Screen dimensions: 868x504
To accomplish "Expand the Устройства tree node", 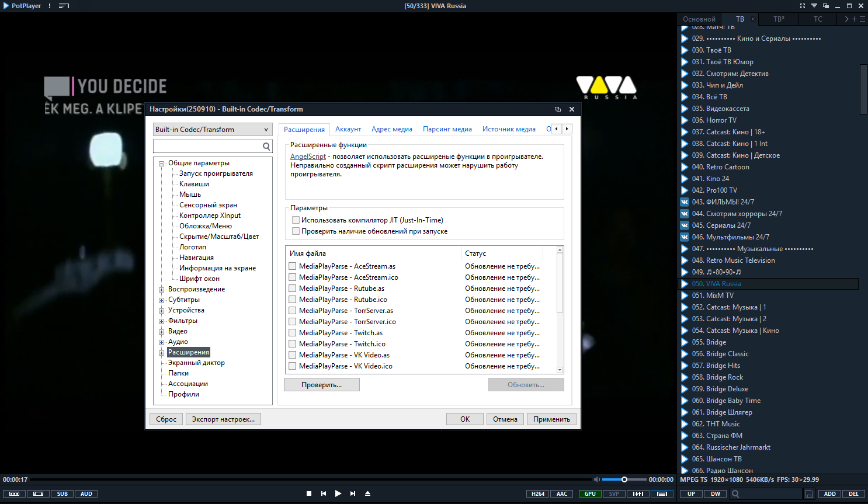I will click(x=162, y=311).
